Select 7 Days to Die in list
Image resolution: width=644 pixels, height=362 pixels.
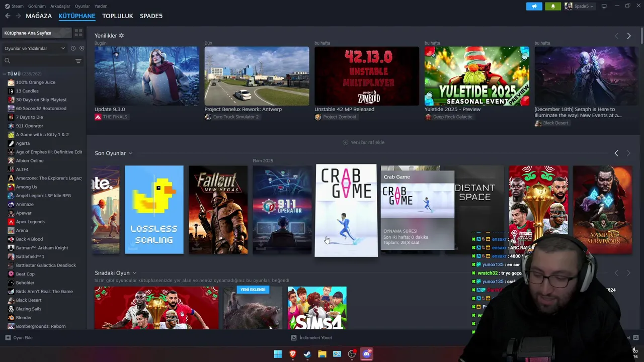[x=29, y=117]
